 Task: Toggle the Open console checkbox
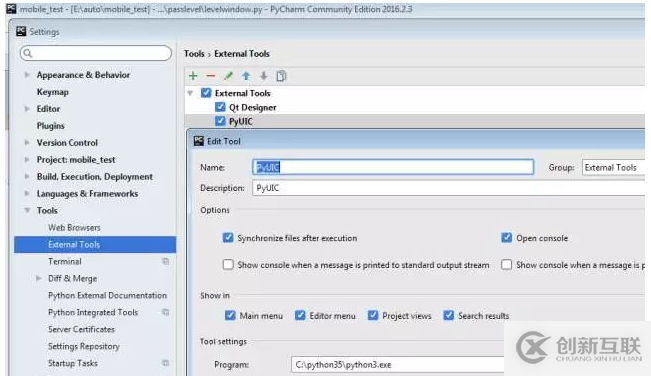pyautogui.click(x=507, y=238)
